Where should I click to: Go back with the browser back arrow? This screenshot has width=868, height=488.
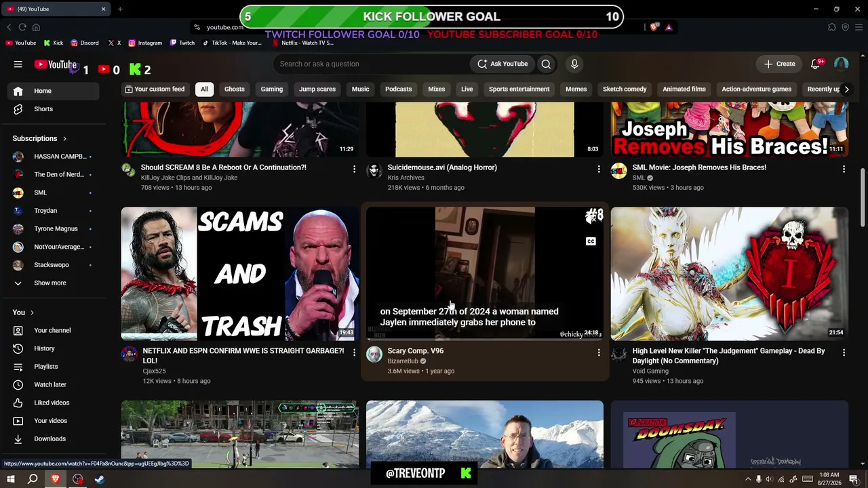(9, 27)
